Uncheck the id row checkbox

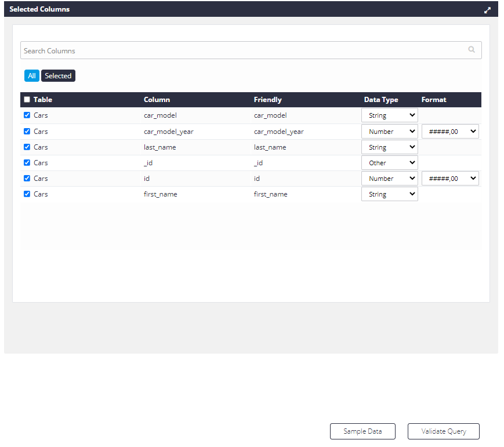pos(27,178)
